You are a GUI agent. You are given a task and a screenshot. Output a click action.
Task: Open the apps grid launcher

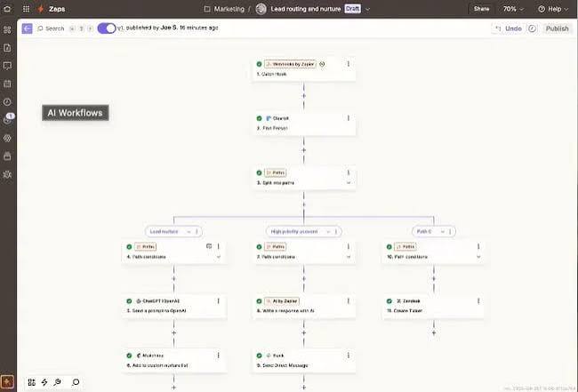26,9
